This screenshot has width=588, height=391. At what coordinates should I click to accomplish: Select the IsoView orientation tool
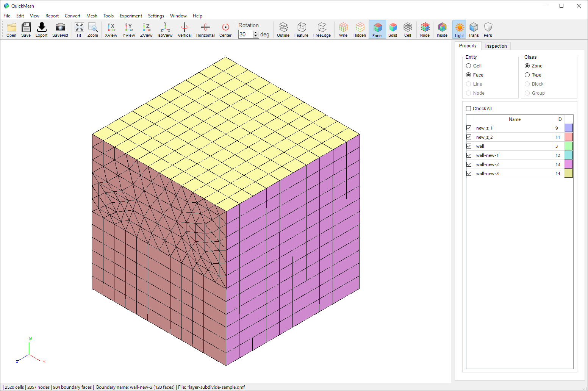[x=165, y=30]
